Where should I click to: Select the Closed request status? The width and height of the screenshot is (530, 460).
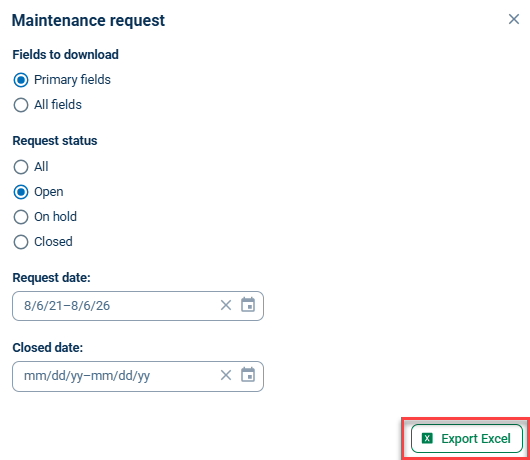(x=21, y=242)
